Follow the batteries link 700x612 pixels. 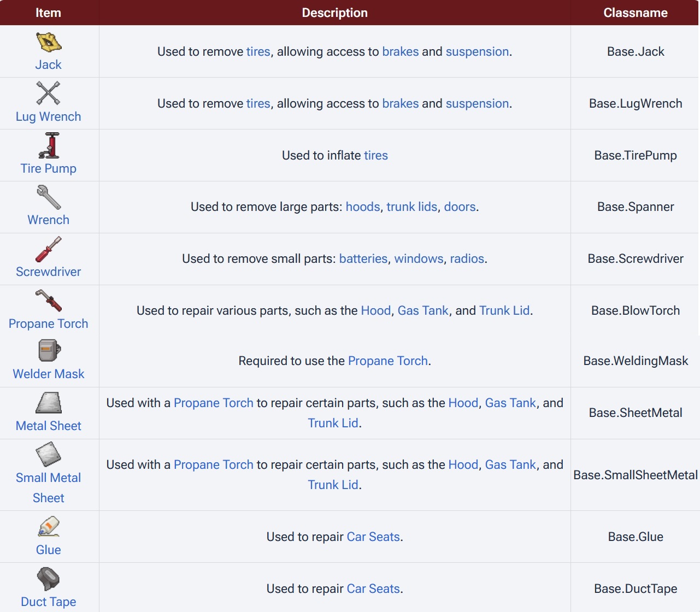pyautogui.click(x=363, y=258)
